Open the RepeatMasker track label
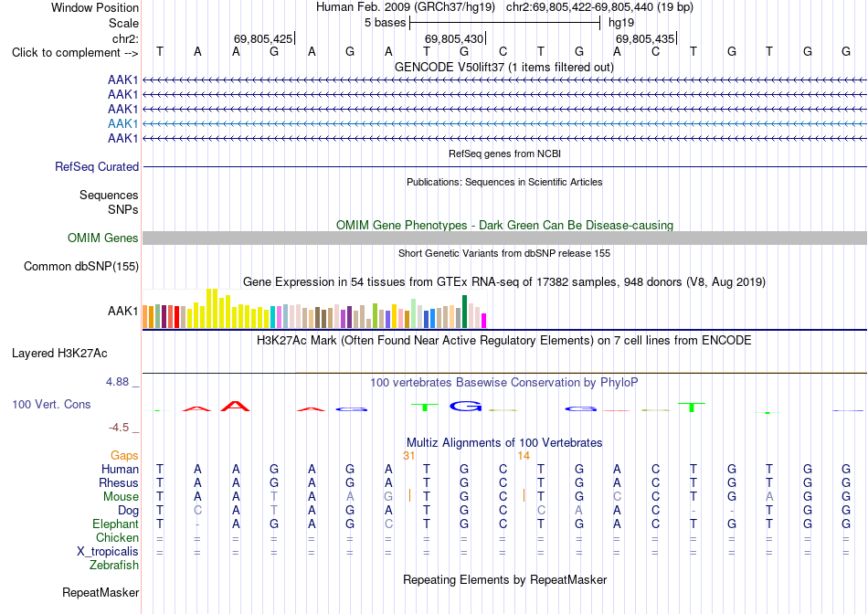Screen dimensions: 868x614 (x=101, y=592)
